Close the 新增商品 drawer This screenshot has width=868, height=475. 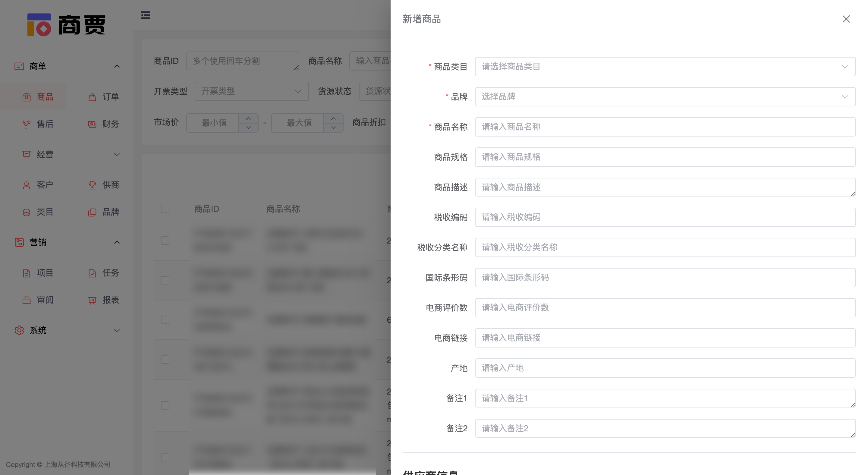click(x=846, y=19)
